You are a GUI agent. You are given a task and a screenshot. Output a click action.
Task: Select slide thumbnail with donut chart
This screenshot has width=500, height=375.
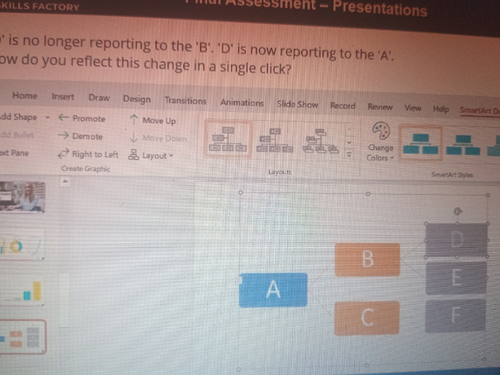(22, 245)
